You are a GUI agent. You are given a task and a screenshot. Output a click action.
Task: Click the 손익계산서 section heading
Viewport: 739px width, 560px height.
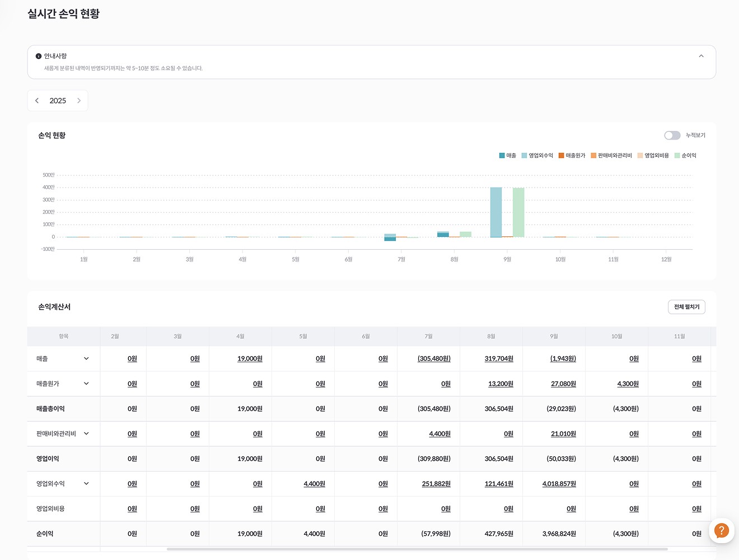(54, 307)
